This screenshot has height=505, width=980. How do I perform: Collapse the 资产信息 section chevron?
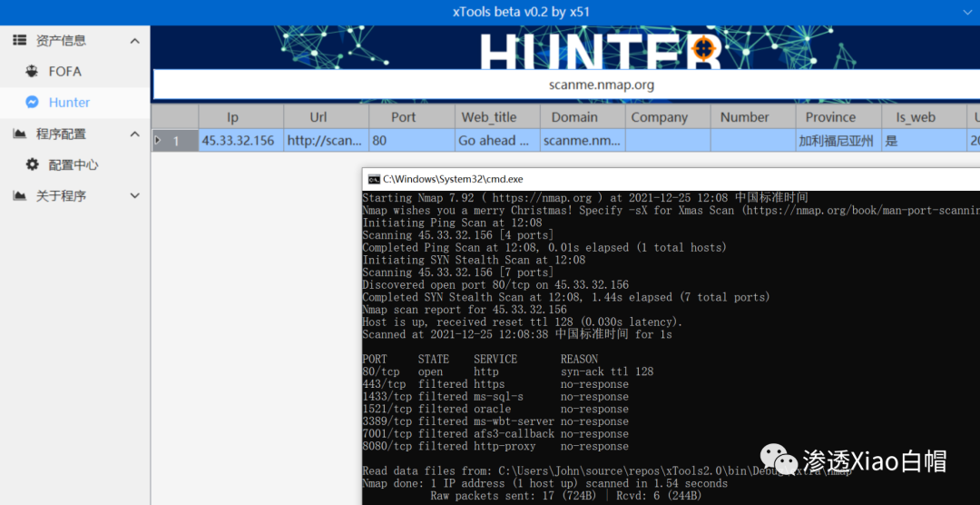click(x=134, y=41)
